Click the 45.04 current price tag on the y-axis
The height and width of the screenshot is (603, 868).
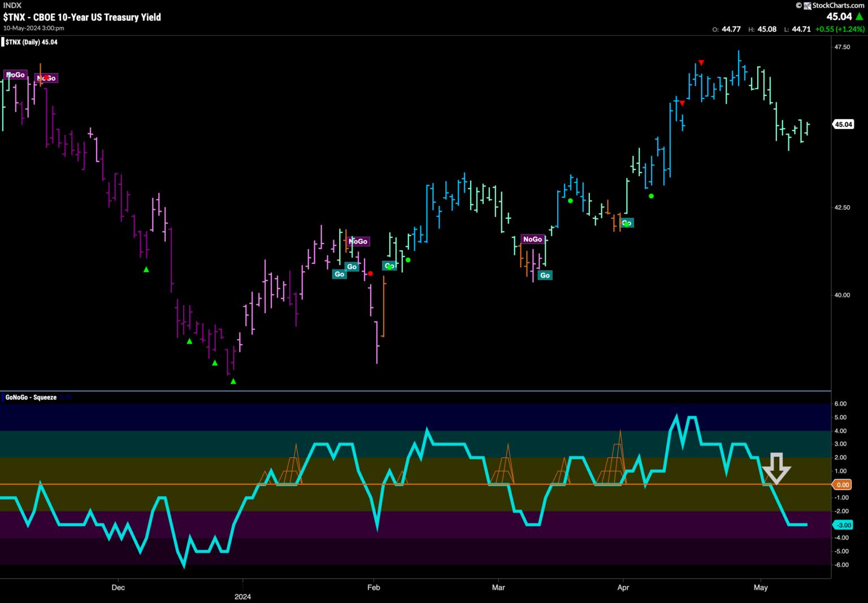click(843, 124)
